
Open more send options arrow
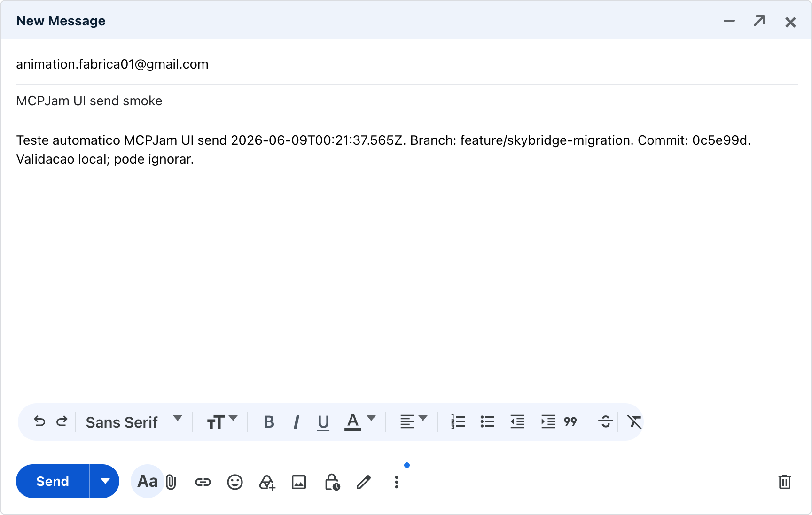tap(105, 481)
